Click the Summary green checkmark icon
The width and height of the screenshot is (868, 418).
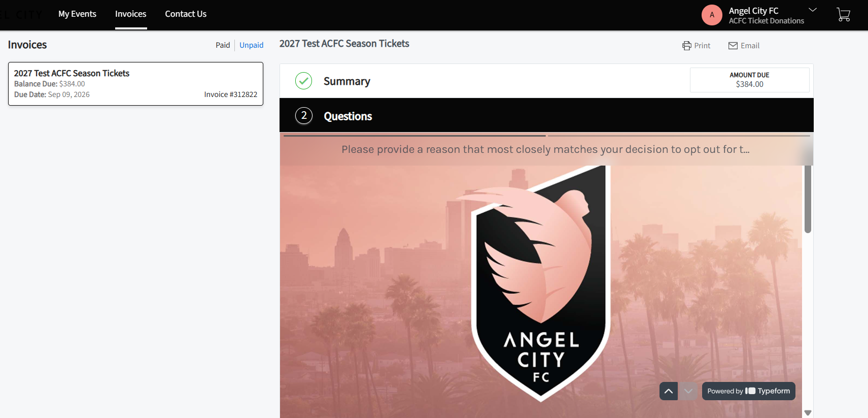[303, 81]
